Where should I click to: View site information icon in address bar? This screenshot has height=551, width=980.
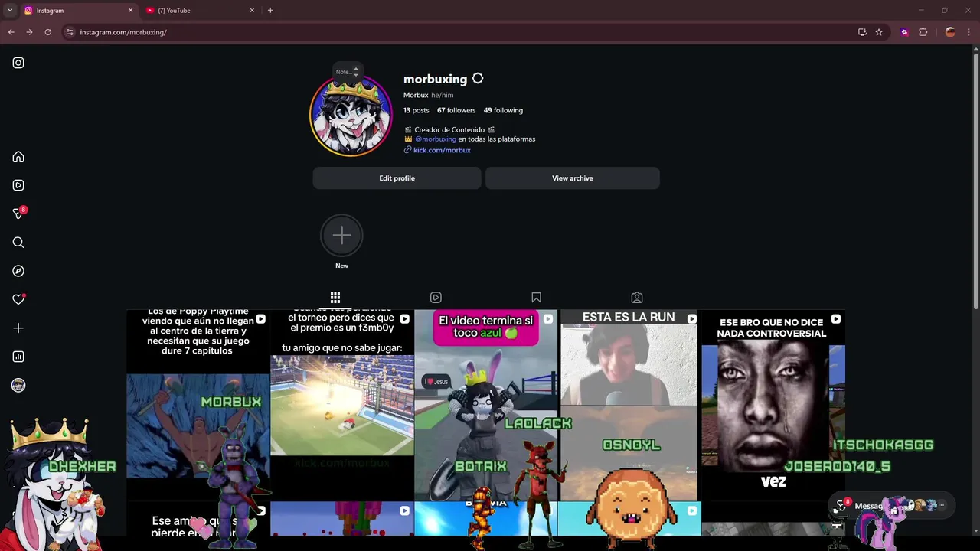pos(70,32)
